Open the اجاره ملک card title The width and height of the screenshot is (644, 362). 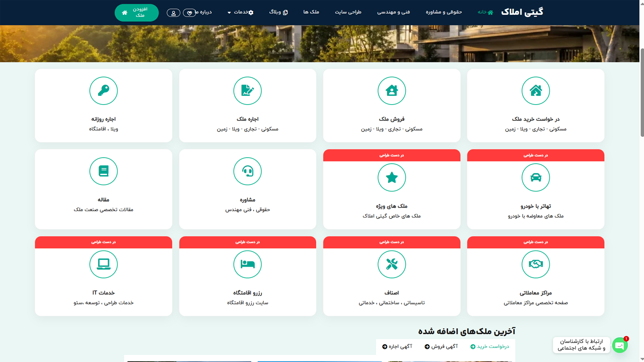pos(248,119)
